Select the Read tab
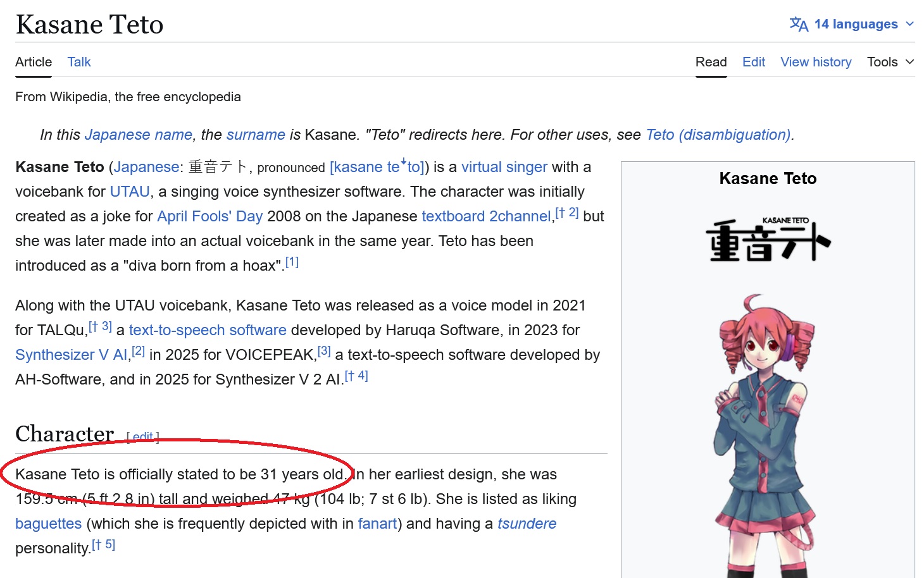This screenshot has height=578, width=924. pyautogui.click(x=711, y=62)
